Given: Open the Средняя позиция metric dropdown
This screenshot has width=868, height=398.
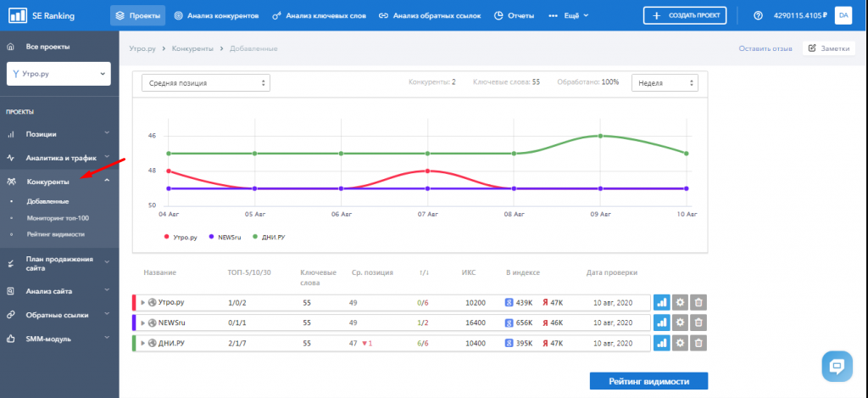Looking at the screenshot, I should coord(206,83).
